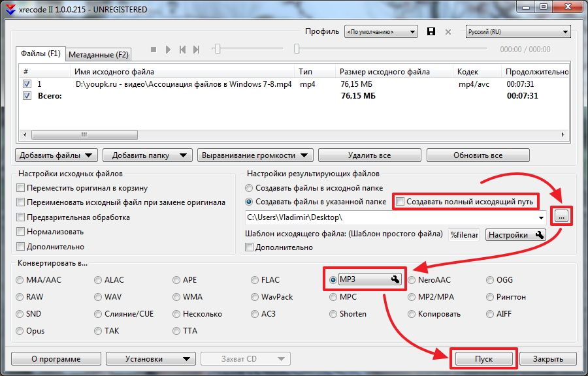Click the xrecode app icon in title bar
This screenshot has height=376, width=588.
click(10, 9)
